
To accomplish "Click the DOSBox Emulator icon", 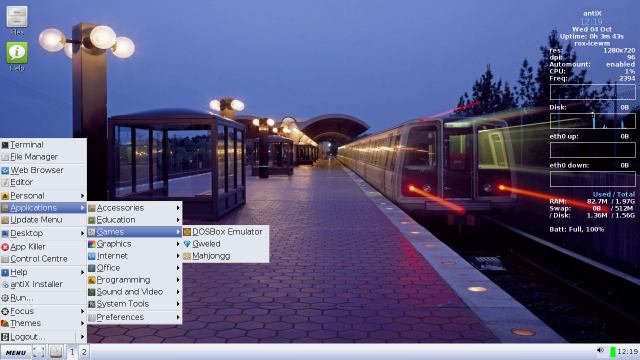I will click(x=187, y=232).
